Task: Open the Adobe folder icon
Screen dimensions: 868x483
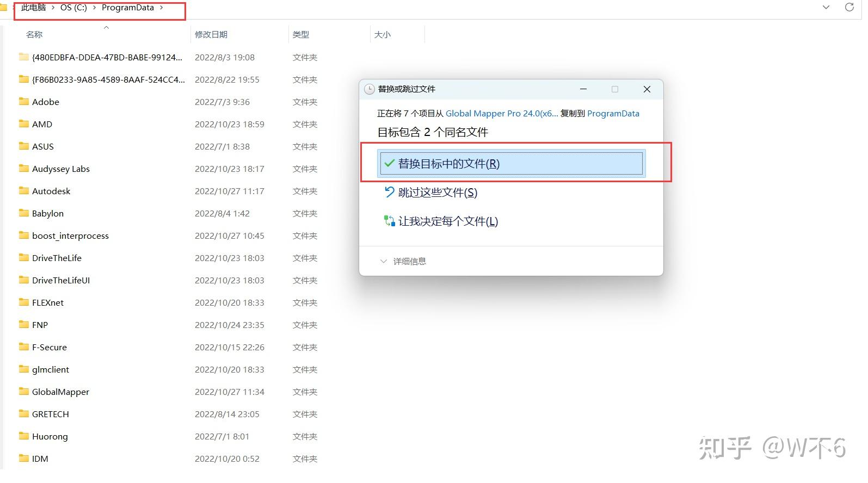Action: 23,101
